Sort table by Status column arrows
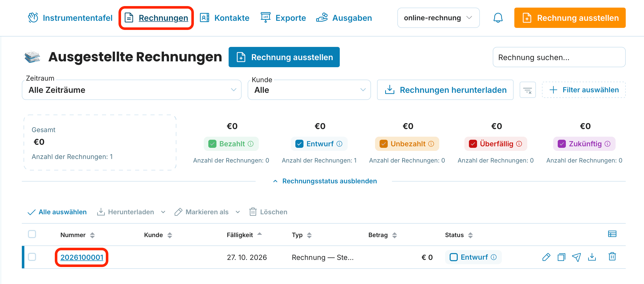The image size is (644, 284). tap(470, 235)
